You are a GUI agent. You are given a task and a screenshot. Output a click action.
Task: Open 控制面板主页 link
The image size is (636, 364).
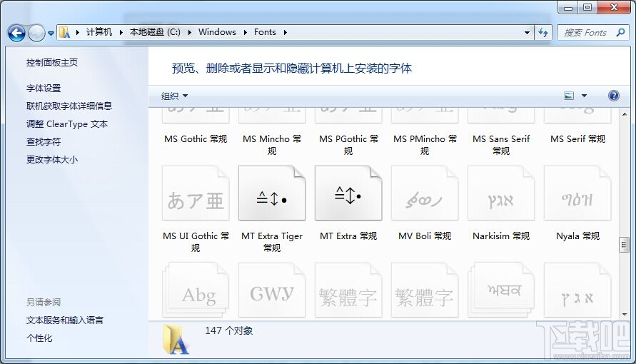coord(52,62)
